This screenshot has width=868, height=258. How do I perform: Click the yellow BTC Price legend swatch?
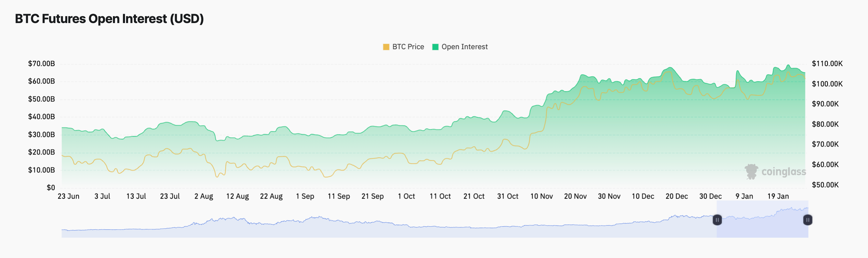(x=386, y=47)
